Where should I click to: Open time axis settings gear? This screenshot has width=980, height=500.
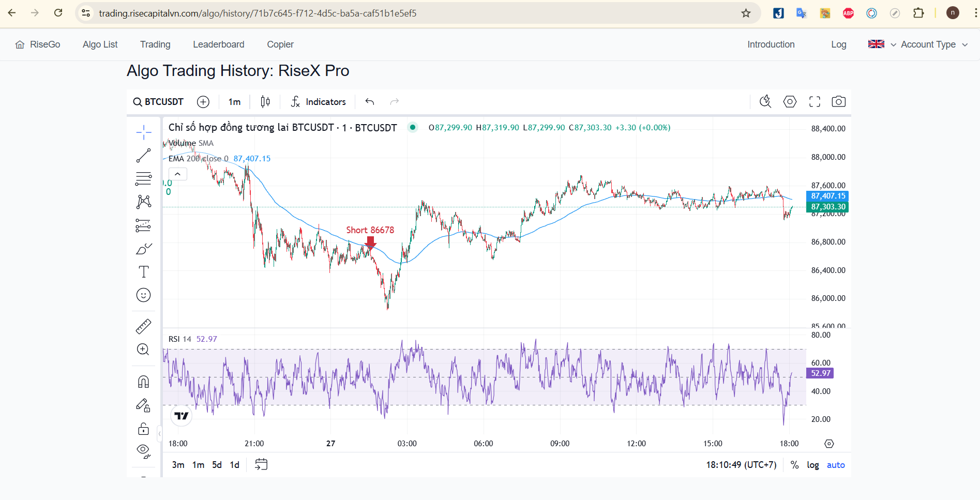click(829, 444)
